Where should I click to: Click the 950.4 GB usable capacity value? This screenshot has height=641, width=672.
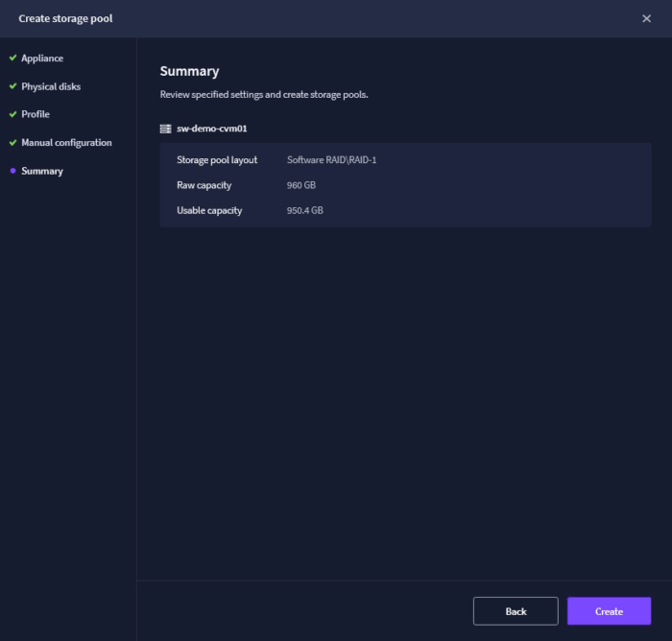(x=305, y=210)
